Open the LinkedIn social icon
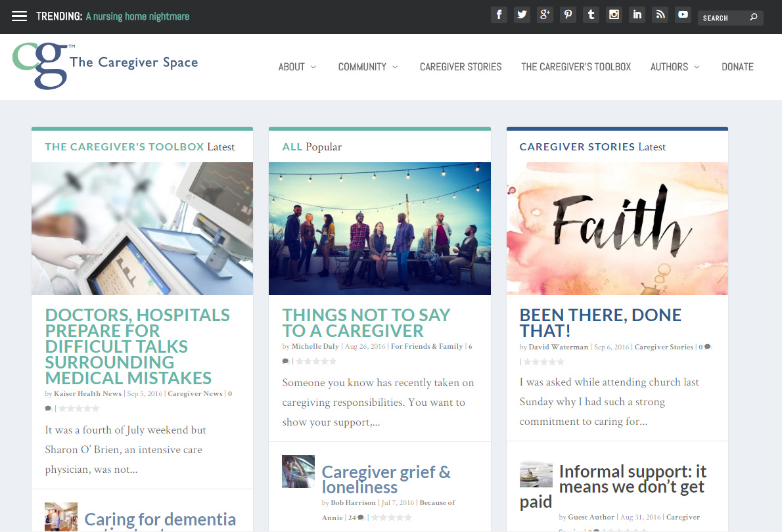 pos(637,14)
